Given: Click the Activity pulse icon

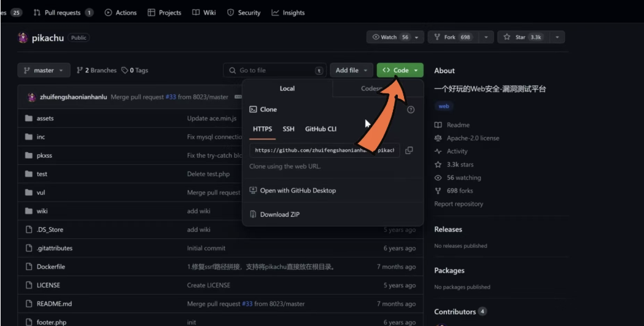Looking at the screenshot, I should (x=438, y=151).
